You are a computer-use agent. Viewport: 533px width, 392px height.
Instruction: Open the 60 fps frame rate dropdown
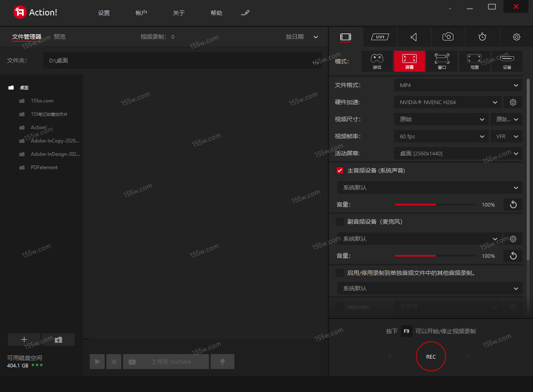click(x=441, y=136)
